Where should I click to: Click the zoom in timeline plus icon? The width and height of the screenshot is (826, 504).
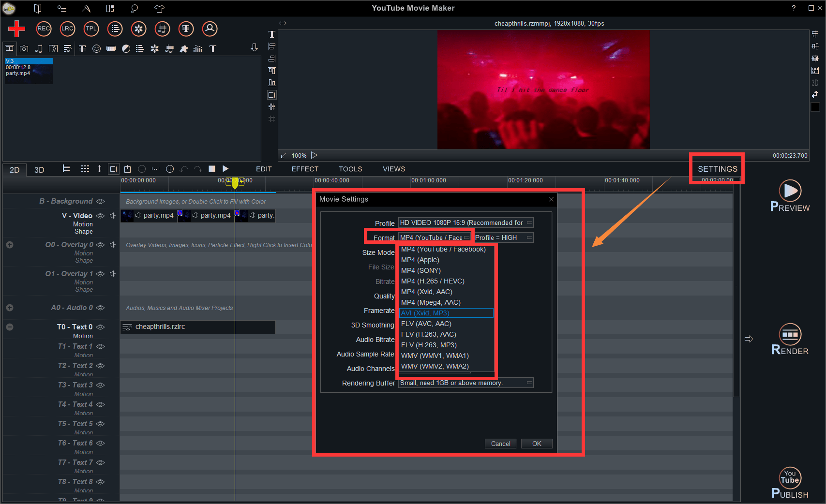click(x=170, y=169)
